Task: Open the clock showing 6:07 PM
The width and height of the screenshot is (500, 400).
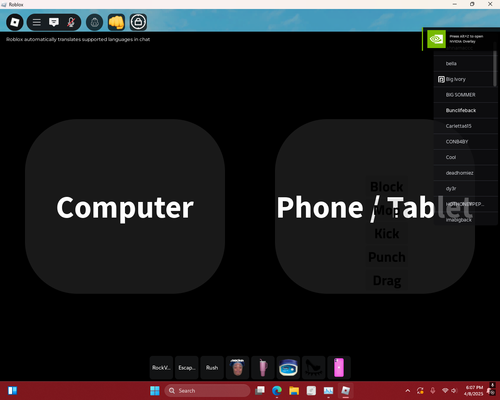Action: [x=474, y=390]
